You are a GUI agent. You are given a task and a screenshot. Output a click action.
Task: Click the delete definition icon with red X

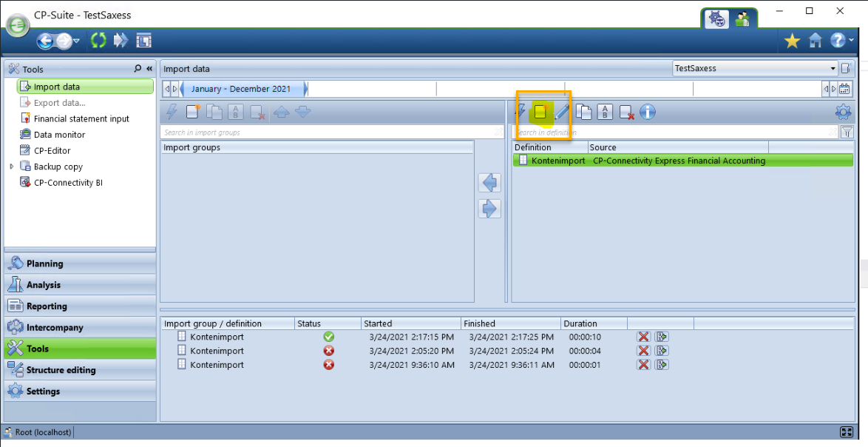(626, 112)
